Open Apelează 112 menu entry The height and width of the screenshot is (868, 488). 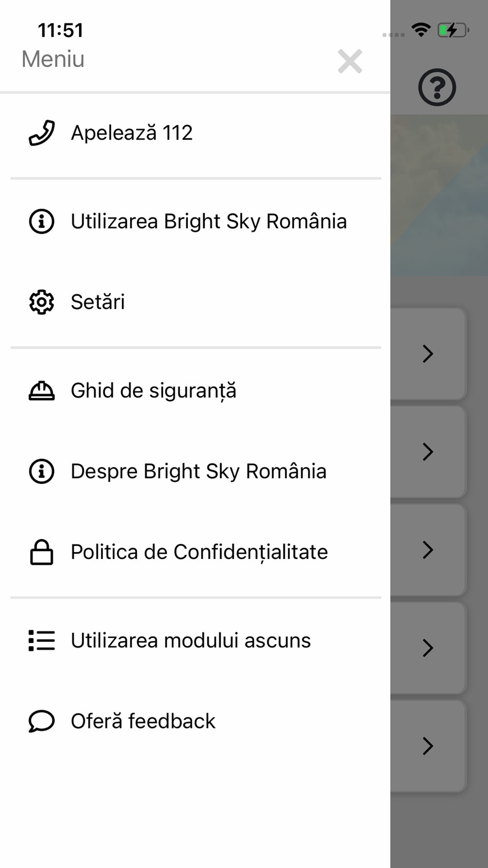click(132, 133)
